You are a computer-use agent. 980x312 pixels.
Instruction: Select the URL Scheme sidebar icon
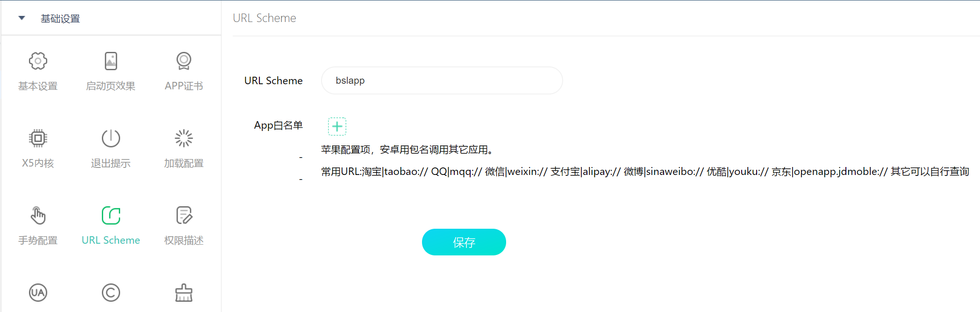tap(111, 215)
